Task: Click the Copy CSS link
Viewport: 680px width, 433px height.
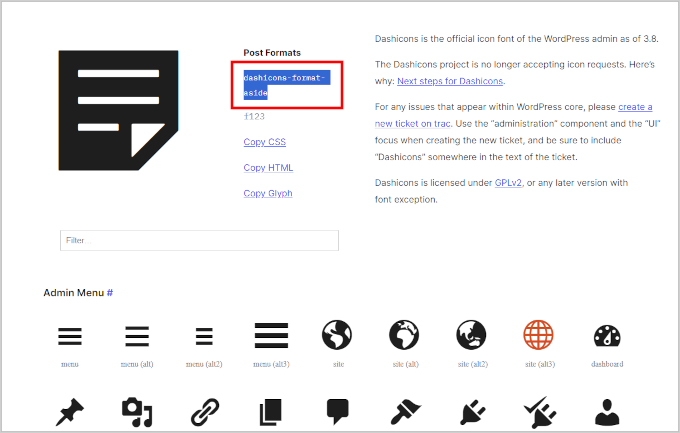Action: 265,142
